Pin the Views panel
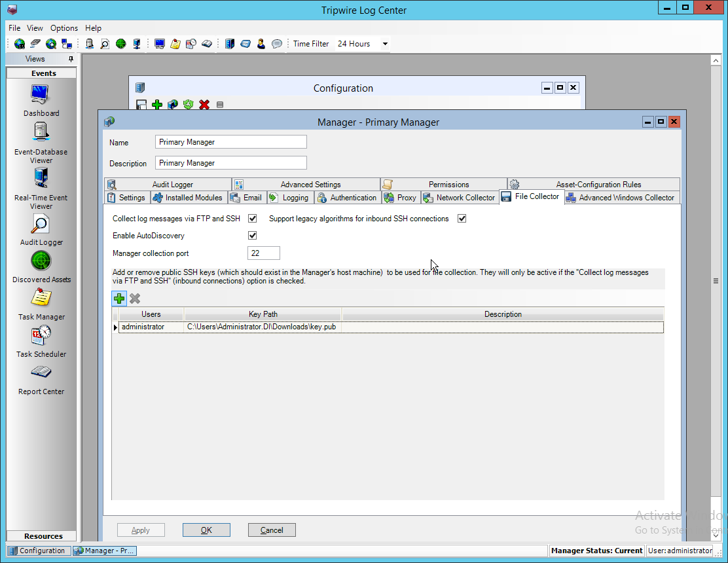Image resolution: width=728 pixels, height=563 pixels. point(71,59)
